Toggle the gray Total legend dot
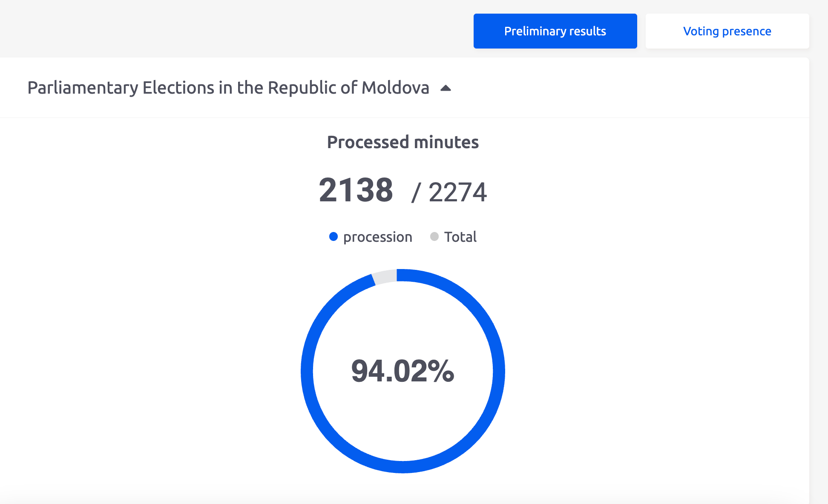The image size is (828, 504). tap(434, 237)
